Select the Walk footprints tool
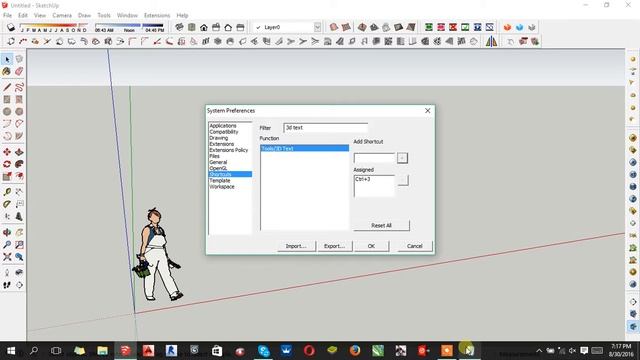The image size is (640, 360). pos(7,285)
